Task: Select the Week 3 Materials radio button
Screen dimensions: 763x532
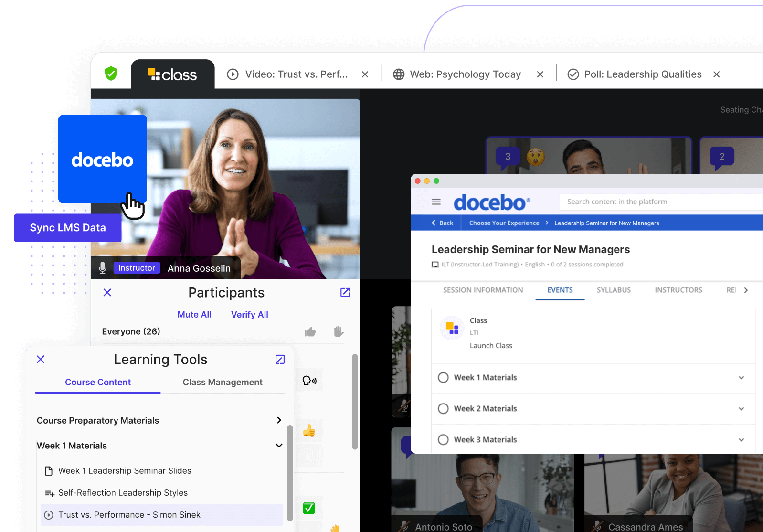Action: (x=443, y=439)
